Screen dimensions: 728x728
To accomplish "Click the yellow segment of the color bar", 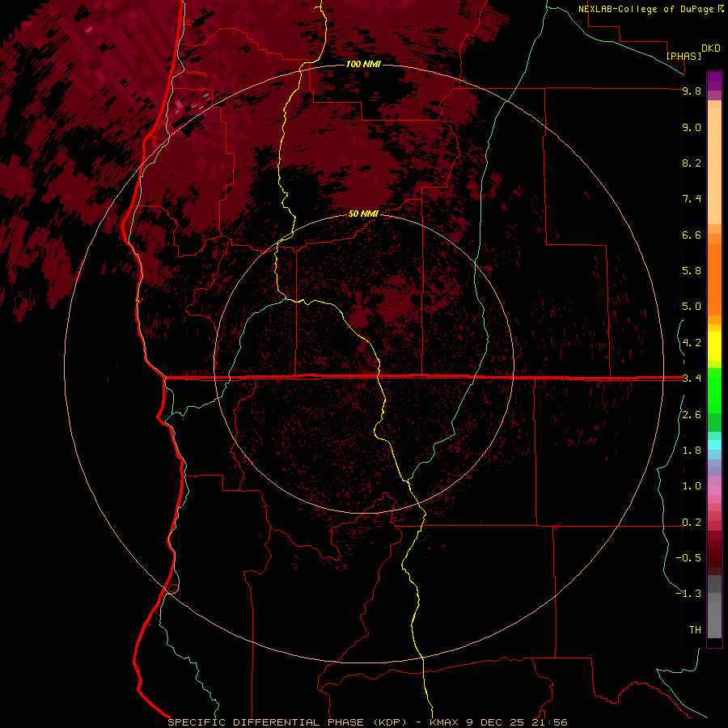I will point(714,346).
